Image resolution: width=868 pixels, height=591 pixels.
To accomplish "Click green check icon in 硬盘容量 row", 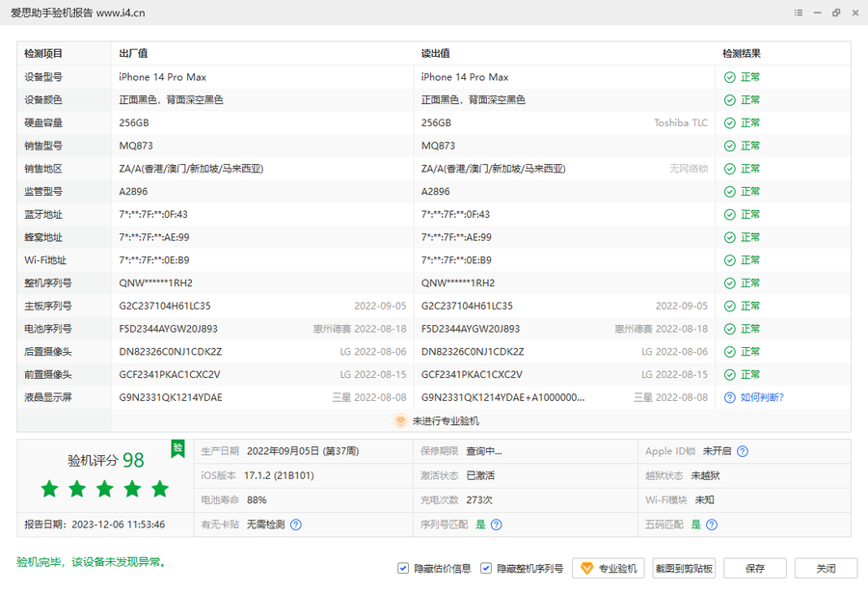I will click(x=730, y=122).
